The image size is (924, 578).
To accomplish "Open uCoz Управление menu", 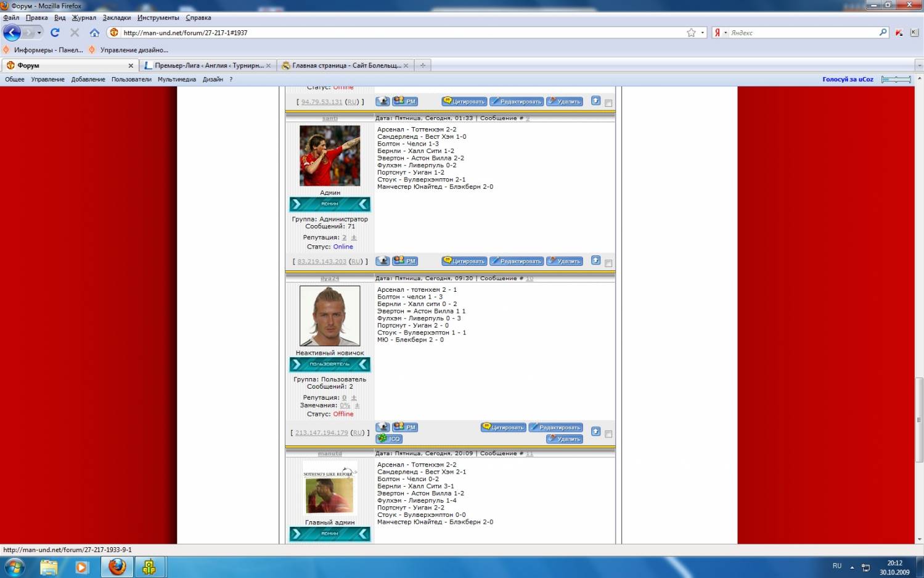I will [47, 79].
